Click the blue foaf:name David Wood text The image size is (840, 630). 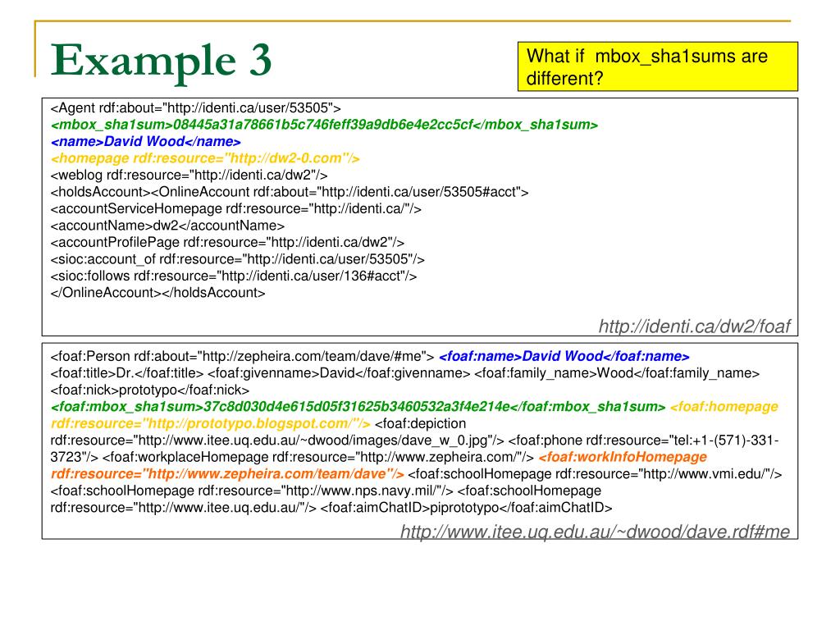(564, 356)
